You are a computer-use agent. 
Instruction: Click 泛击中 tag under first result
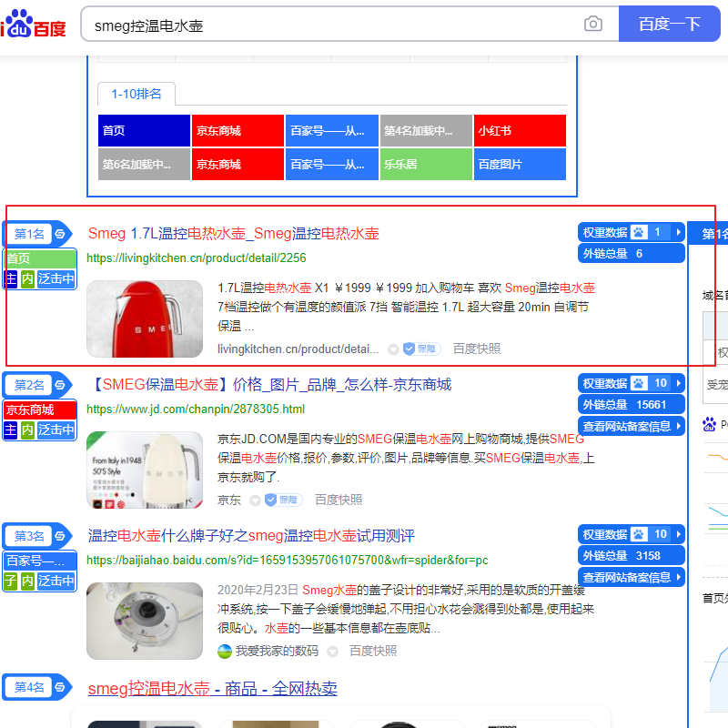click(56, 279)
